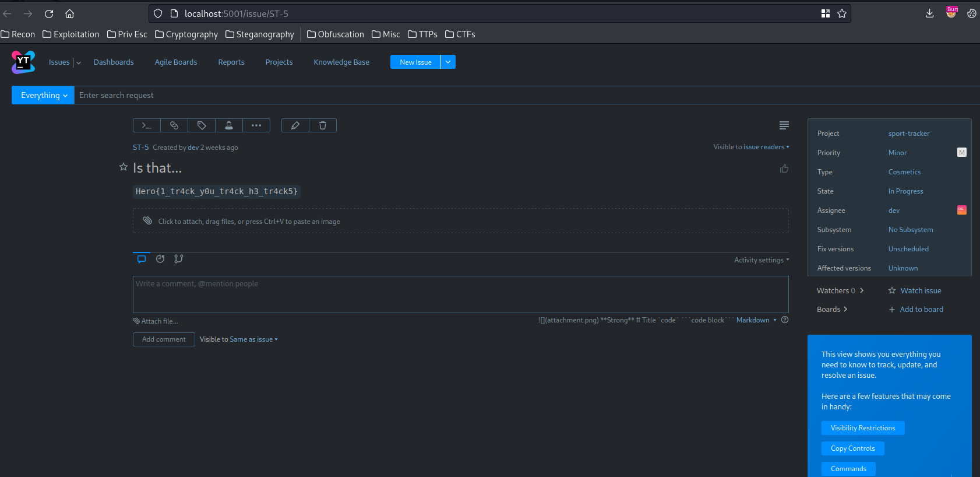Viewport: 980px width, 477px height.
Task: Bookmark this page with star icon
Action: click(x=842, y=13)
